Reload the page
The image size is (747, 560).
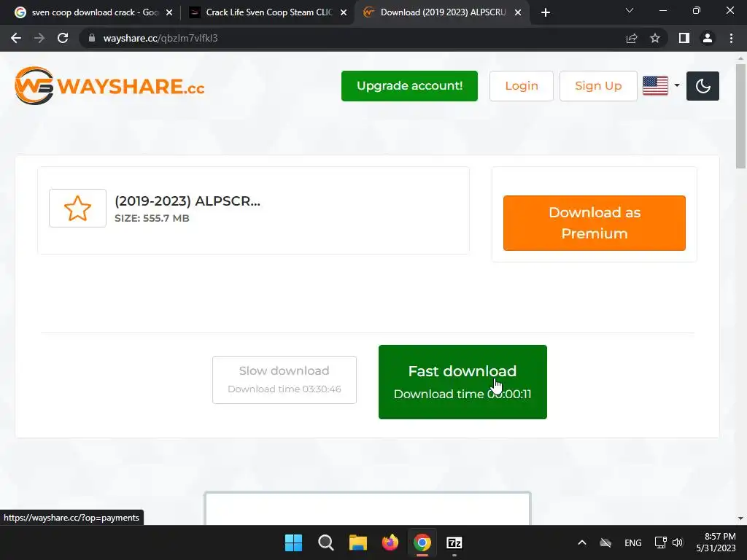tap(63, 38)
